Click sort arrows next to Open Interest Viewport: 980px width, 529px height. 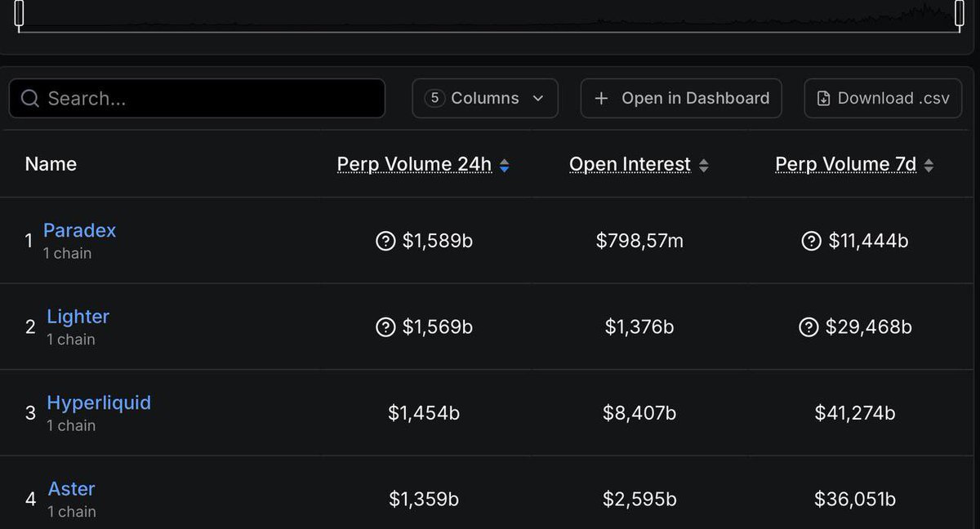click(703, 166)
